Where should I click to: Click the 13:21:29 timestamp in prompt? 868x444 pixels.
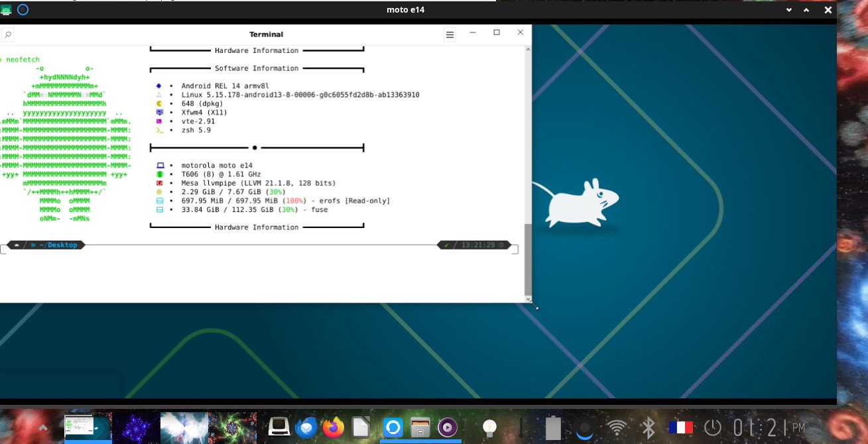(478, 245)
